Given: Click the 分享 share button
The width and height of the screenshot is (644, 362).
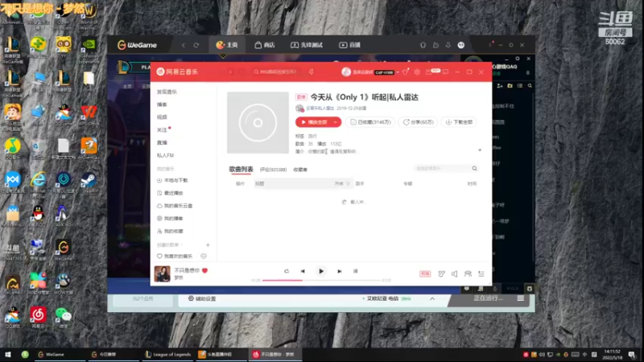Looking at the screenshot, I should click(418, 122).
